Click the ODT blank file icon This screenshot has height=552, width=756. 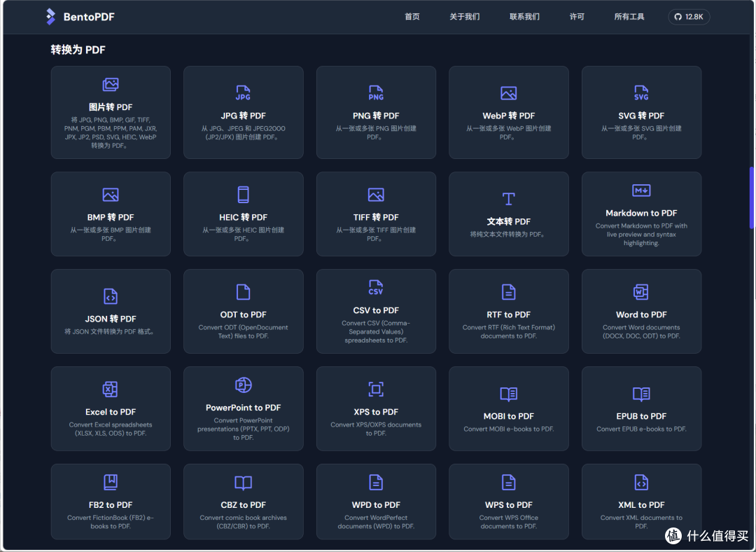tap(243, 292)
